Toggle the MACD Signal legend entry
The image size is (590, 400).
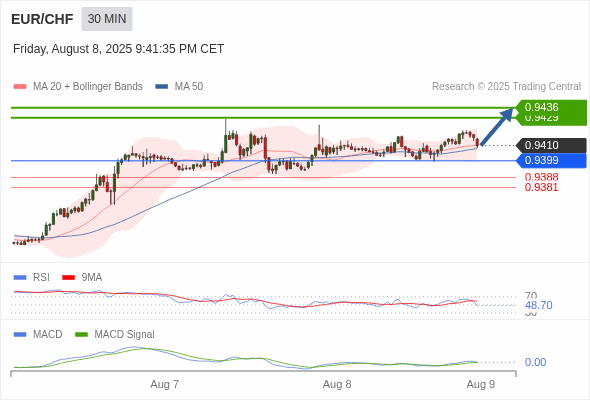tap(115, 334)
